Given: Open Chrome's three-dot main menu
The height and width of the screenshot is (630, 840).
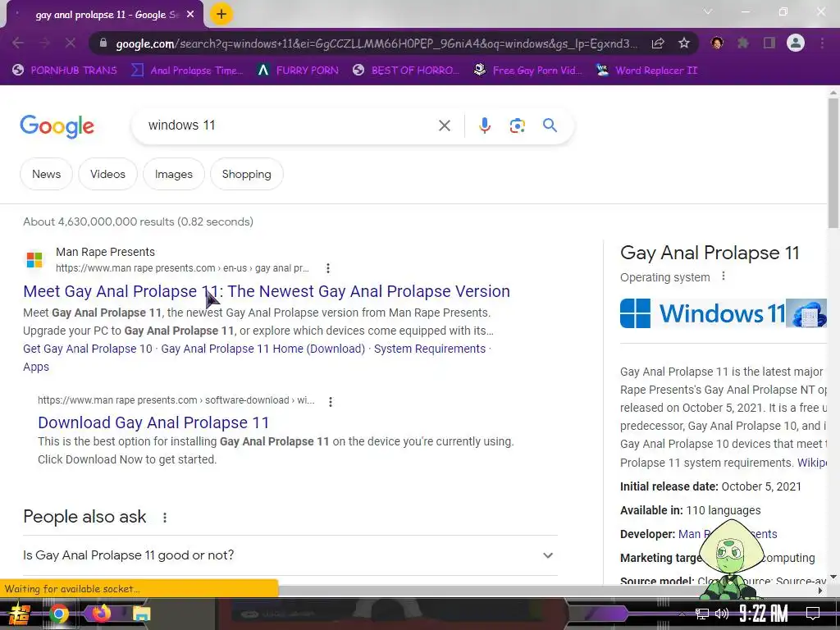Looking at the screenshot, I should (x=822, y=43).
